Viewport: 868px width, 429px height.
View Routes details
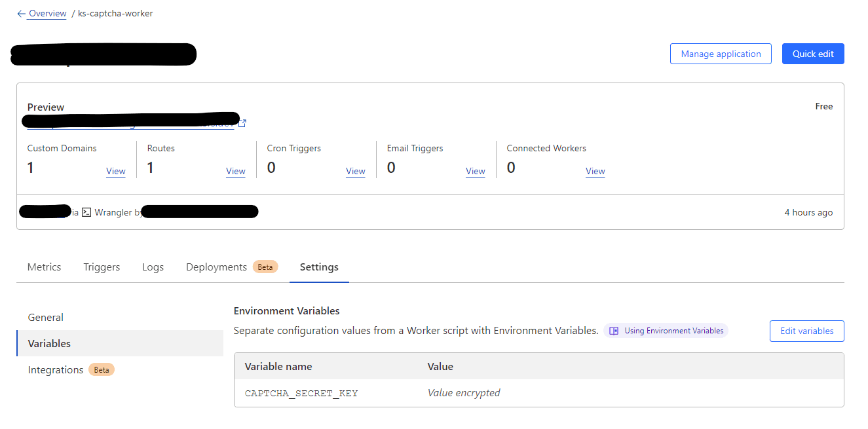point(236,172)
